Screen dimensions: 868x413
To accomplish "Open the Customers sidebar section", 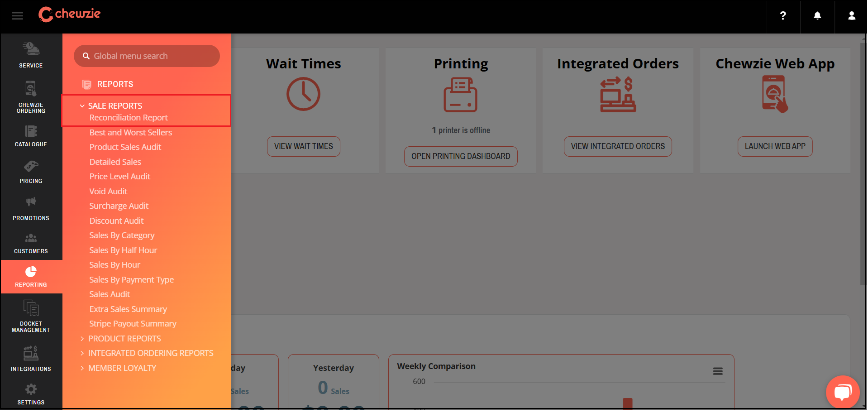I will 31,243.
